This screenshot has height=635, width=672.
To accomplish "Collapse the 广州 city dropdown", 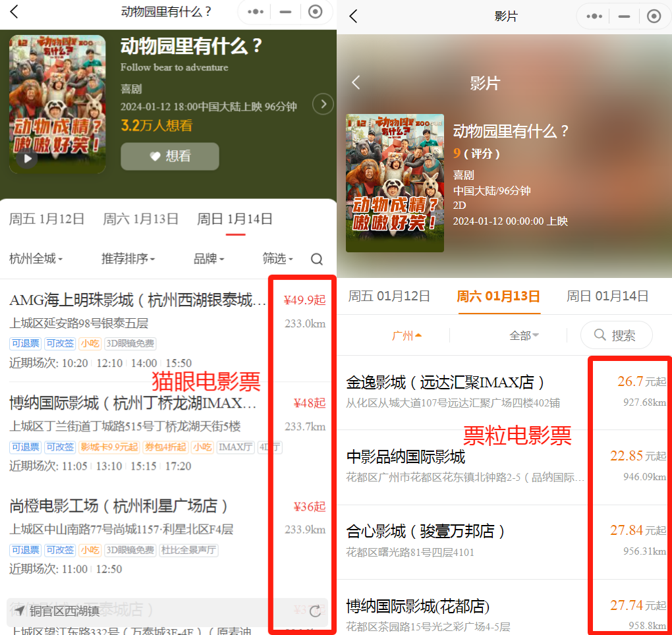I will coord(406,335).
